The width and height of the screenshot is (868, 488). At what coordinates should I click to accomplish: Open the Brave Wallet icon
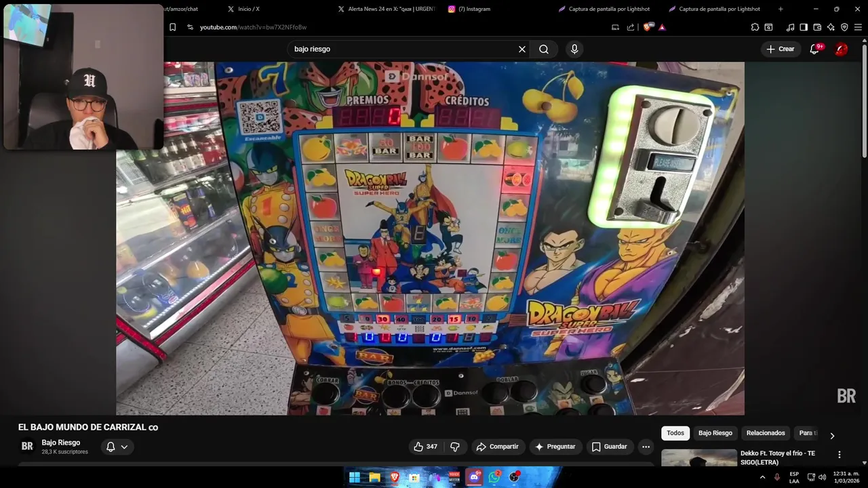[817, 27]
